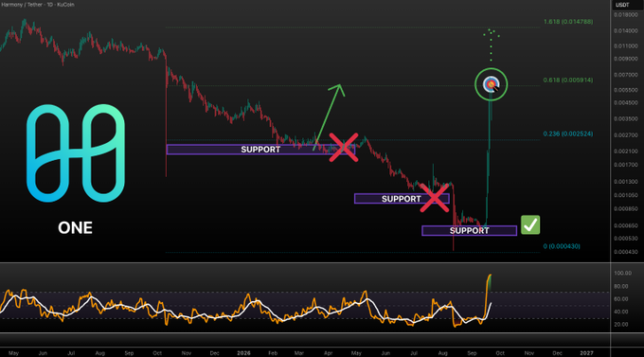
Task: Select the middle SUPPORT box near 0.001050
Action: (x=402, y=199)
